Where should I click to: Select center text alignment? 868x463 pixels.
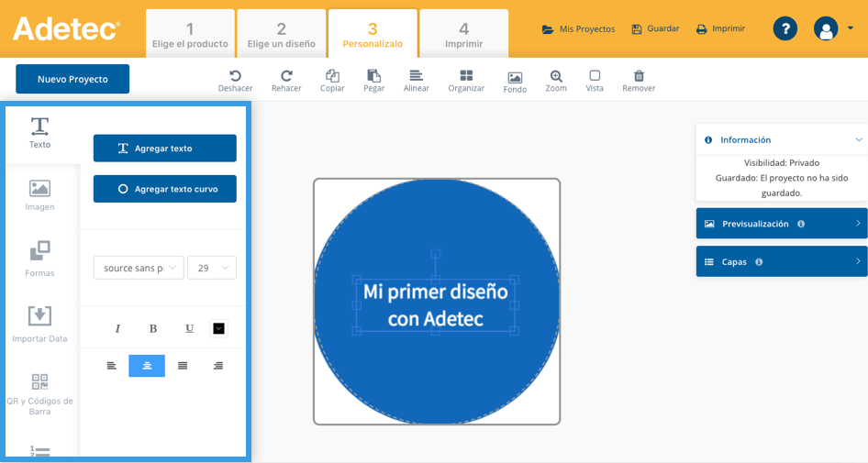click(x=147, y=366)
